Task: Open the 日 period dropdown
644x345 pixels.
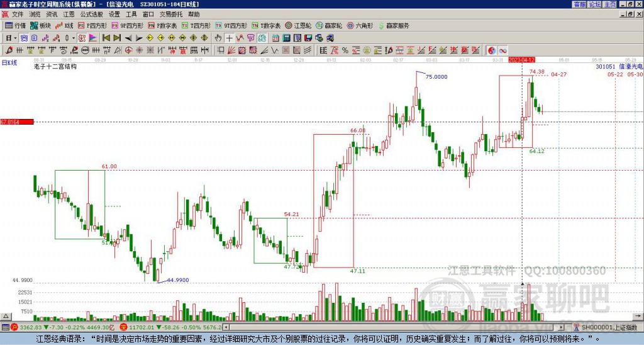Action: (11, 38)
